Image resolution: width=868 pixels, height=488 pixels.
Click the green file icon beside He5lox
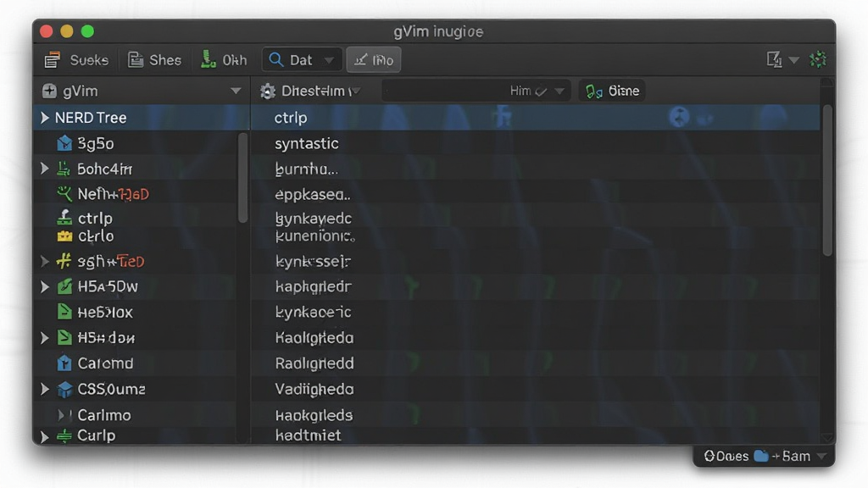click(x=64, y=312)
